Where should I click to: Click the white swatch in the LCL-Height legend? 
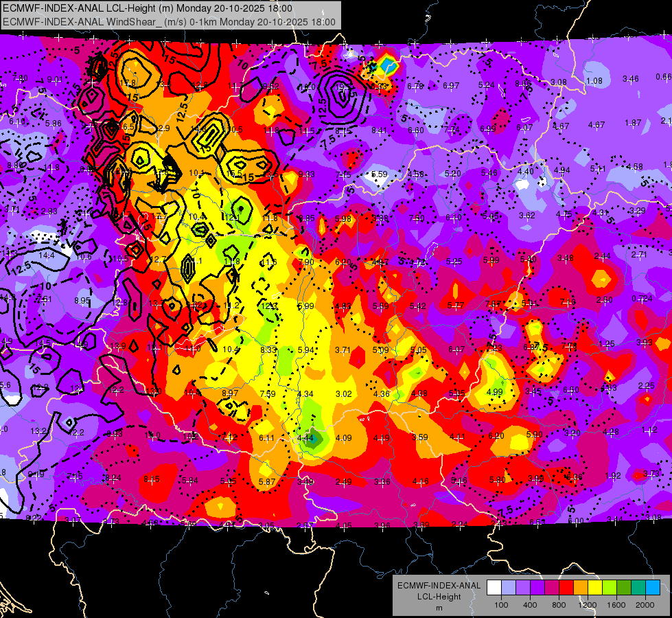point(494,588)
